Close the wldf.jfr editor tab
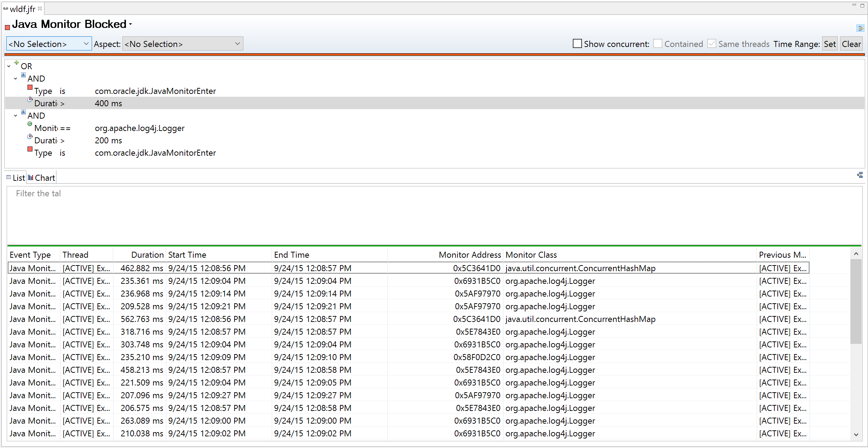 point(40,8)
